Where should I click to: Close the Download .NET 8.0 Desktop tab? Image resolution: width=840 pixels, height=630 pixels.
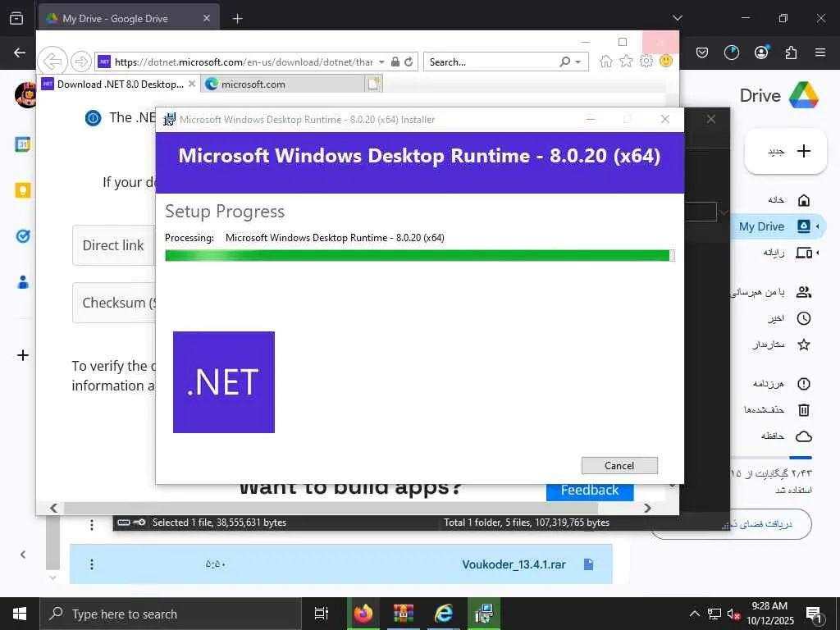pos(192,84)
